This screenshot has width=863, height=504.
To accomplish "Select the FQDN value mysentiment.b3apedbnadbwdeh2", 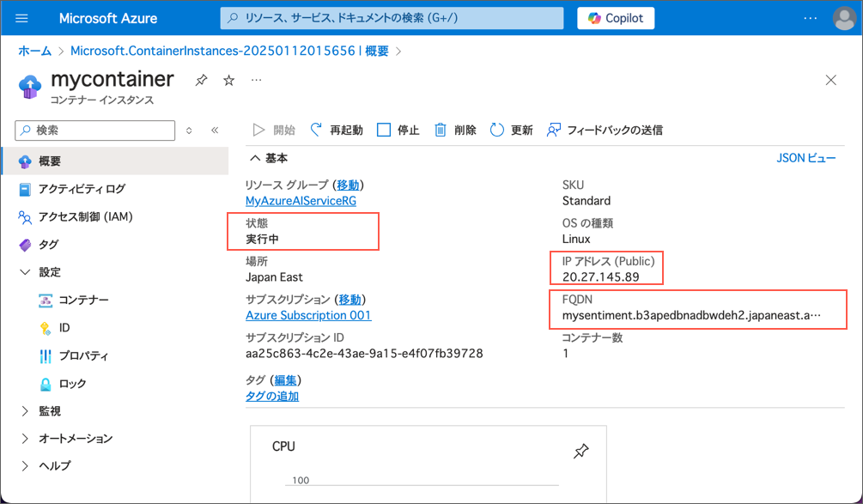I will (692, 316).
